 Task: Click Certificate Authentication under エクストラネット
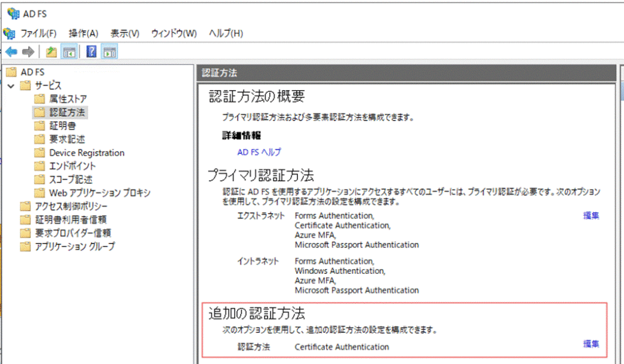tap(342, 225)
